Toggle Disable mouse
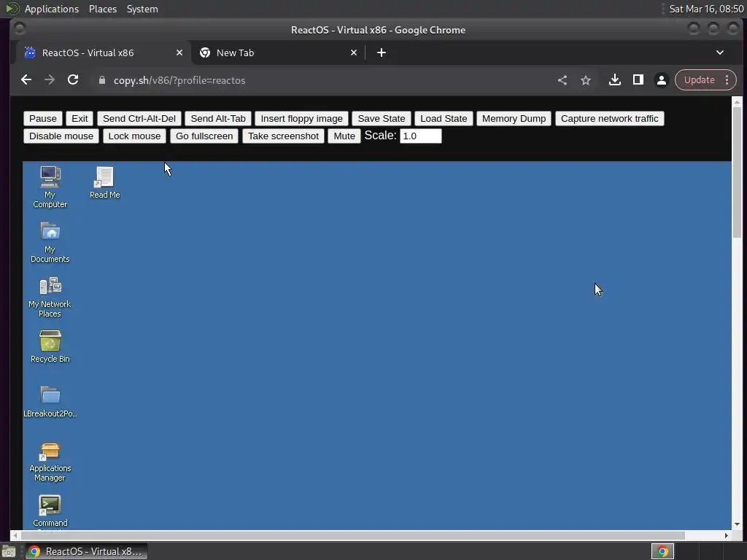 (61, 136)
